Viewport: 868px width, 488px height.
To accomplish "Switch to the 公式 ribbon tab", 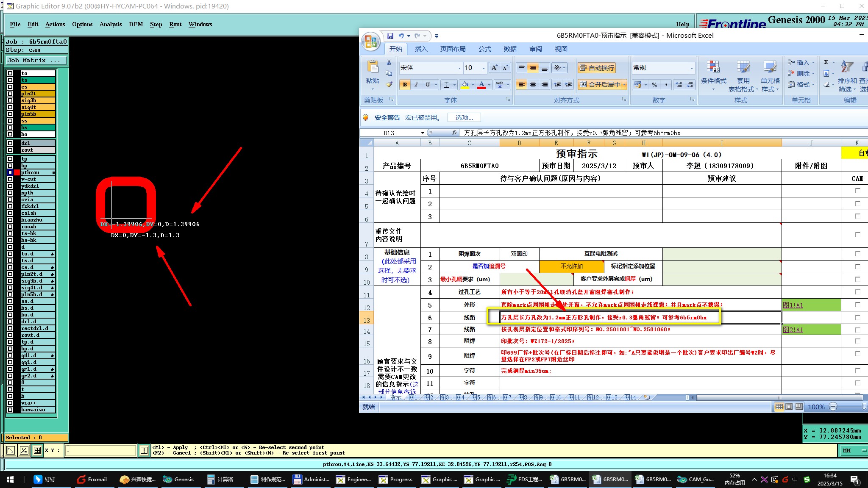I will pos(484,49).
